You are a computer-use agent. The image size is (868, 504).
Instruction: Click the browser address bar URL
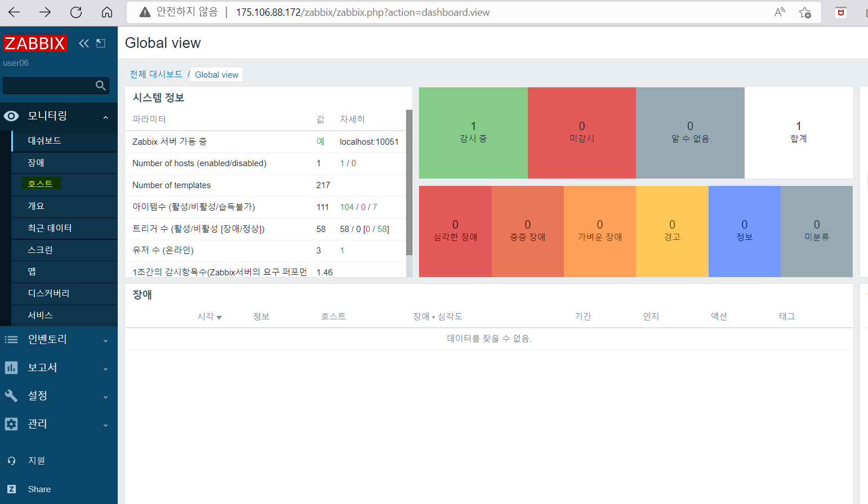pyautogui.click(x=363, y=12)
